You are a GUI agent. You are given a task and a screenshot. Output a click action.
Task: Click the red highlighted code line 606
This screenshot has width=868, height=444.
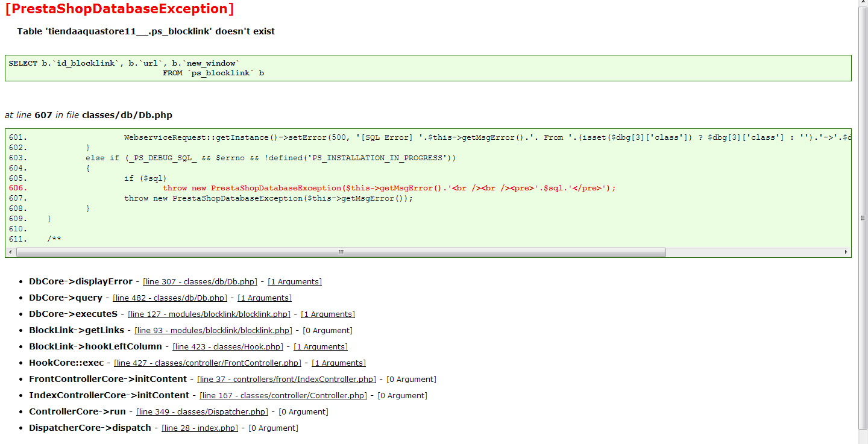point(312,189)
